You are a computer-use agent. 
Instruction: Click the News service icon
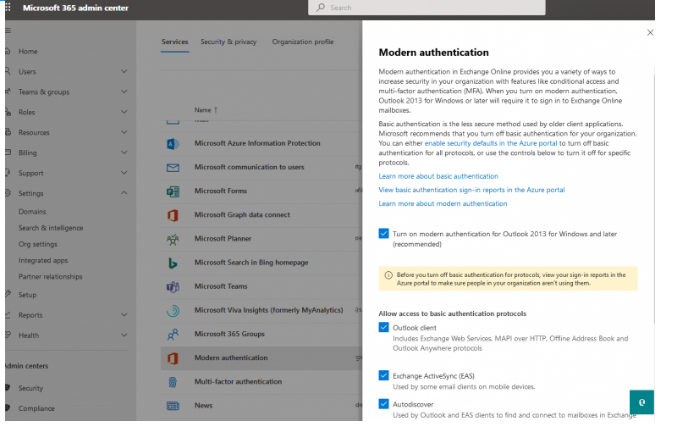tap(173, 406)
